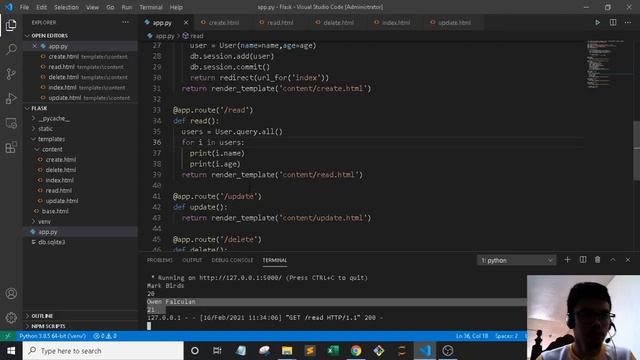Click the app.py breadcrumb item
The width and height of the screenshot is (640, 360).
click(x=162, y=36)
